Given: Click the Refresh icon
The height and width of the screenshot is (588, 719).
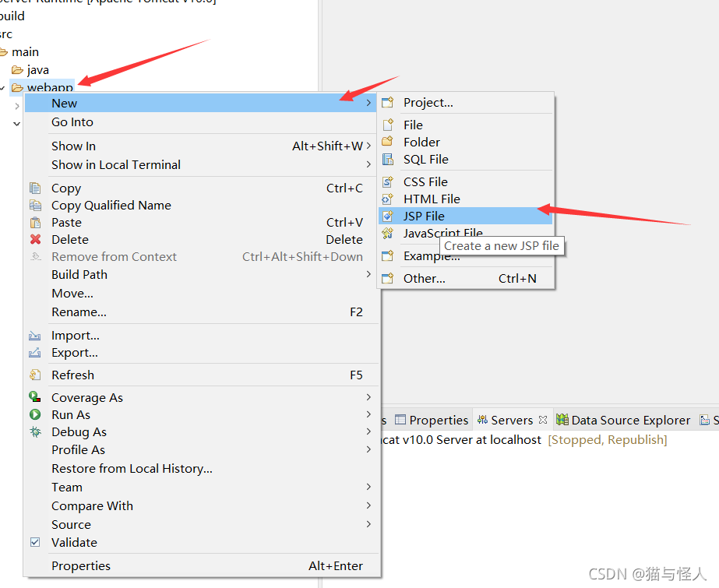Looking at the screenshot, I should (35, 375).
